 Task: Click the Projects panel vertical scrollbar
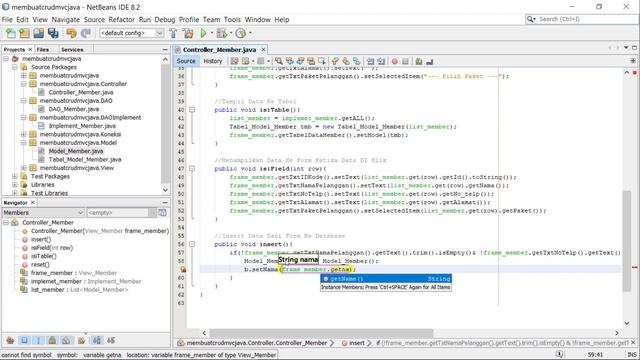165,124
